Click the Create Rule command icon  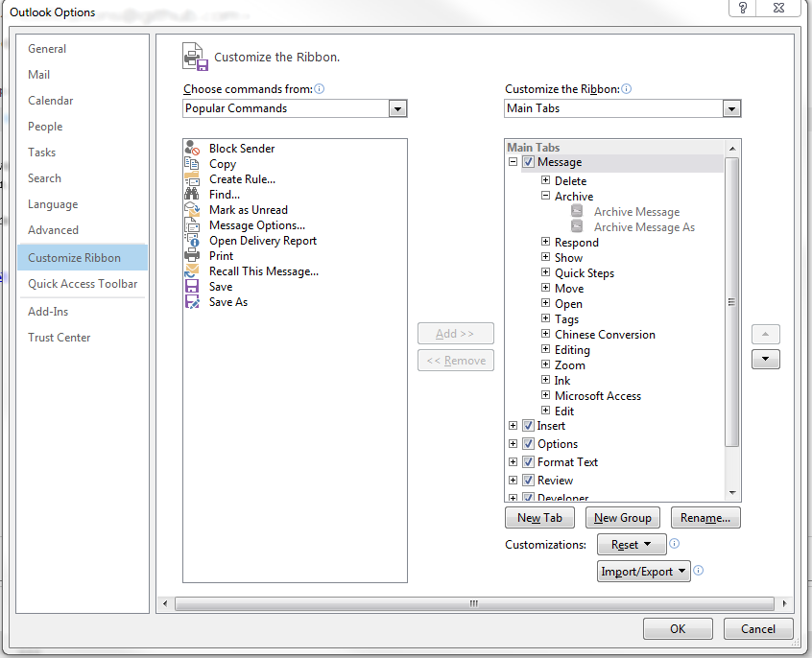point(192,179)
